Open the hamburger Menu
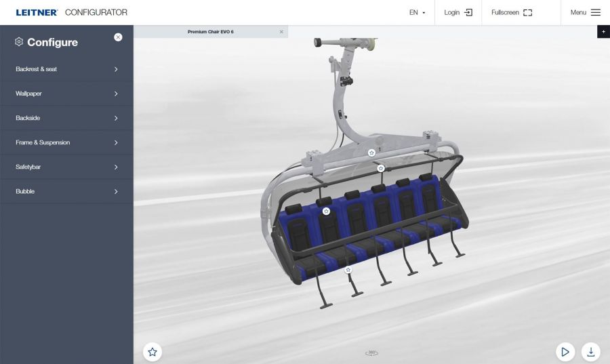 585,12
